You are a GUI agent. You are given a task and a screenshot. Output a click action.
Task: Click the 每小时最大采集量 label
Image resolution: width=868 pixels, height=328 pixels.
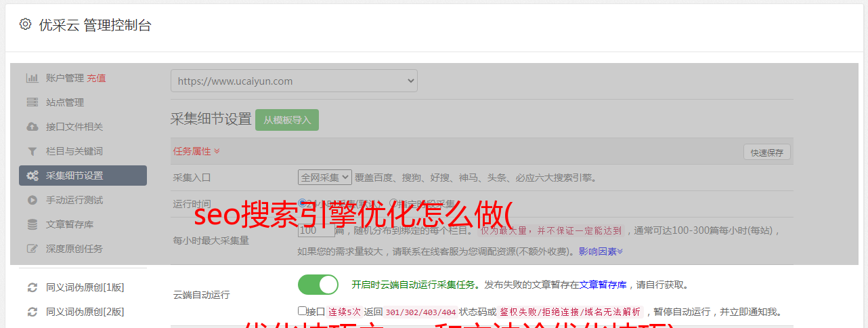tap(211, 240)
